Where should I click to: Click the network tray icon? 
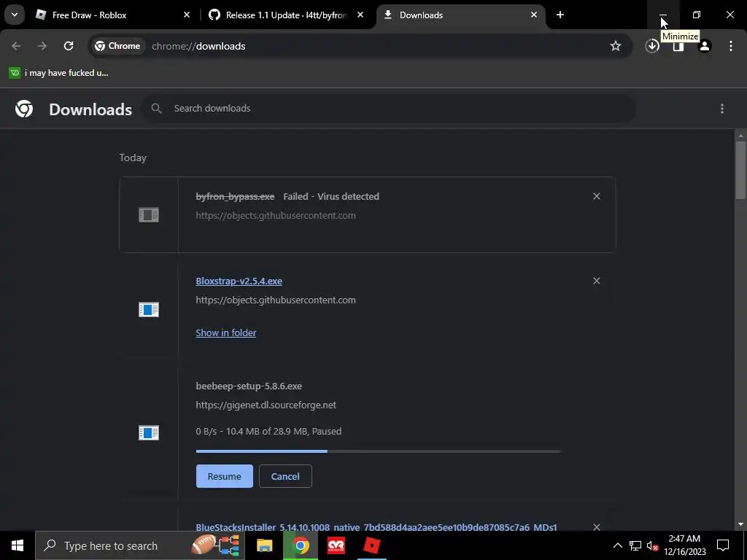tap(635, 545)
